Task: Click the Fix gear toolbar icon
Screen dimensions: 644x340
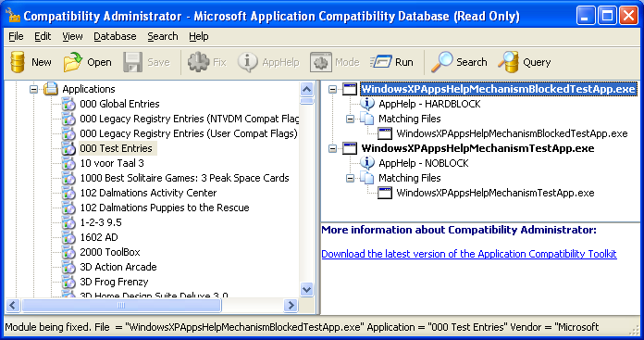Action: pos(198,62)
